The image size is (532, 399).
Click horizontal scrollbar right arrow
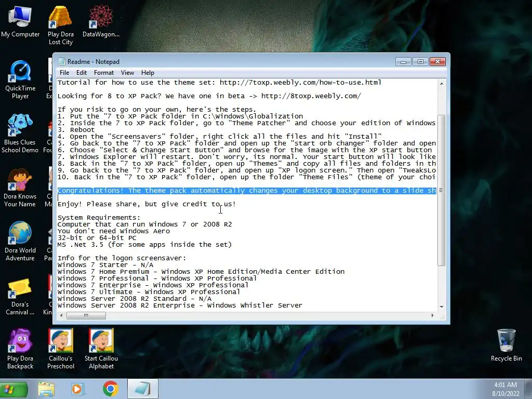[x=432, y=315]
